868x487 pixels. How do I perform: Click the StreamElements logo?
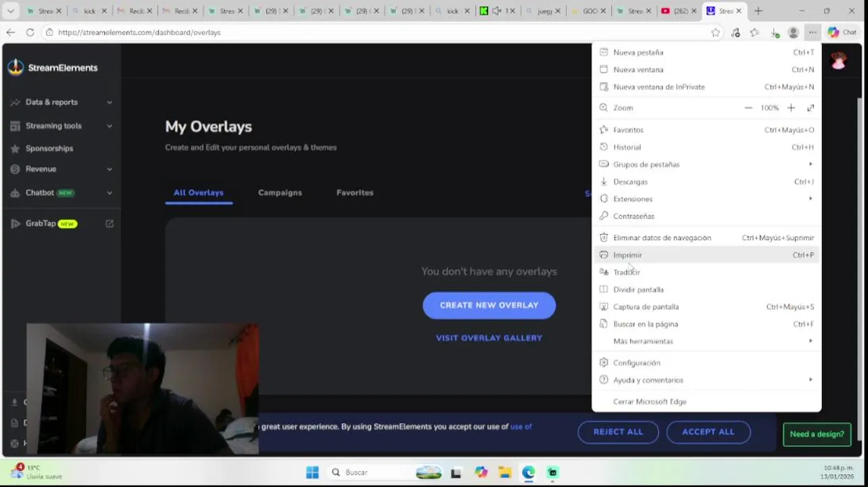pos(53,68)
